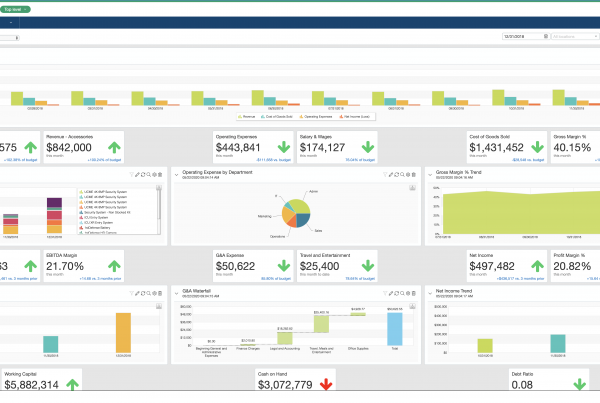Open the Top level dropdown
This screenshot has width=600, height=403.
pos(16,8)
